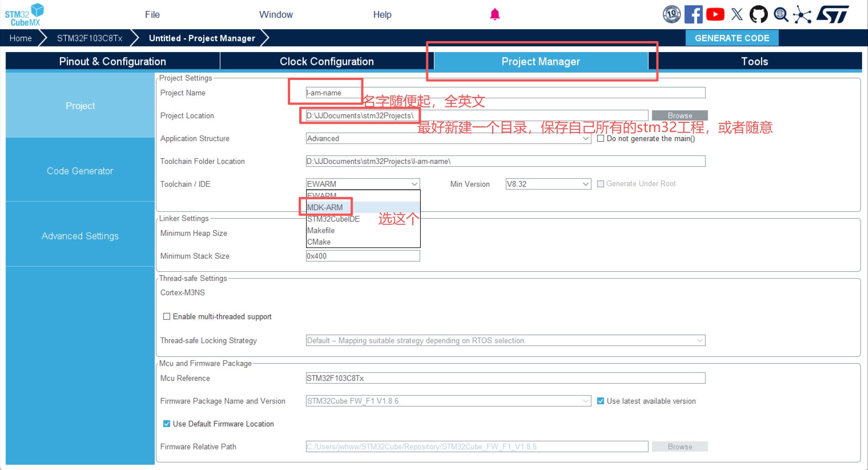Viewport: 868px width, 470px height.
Task: Click the Project Name input field
Action: point(505,93)
